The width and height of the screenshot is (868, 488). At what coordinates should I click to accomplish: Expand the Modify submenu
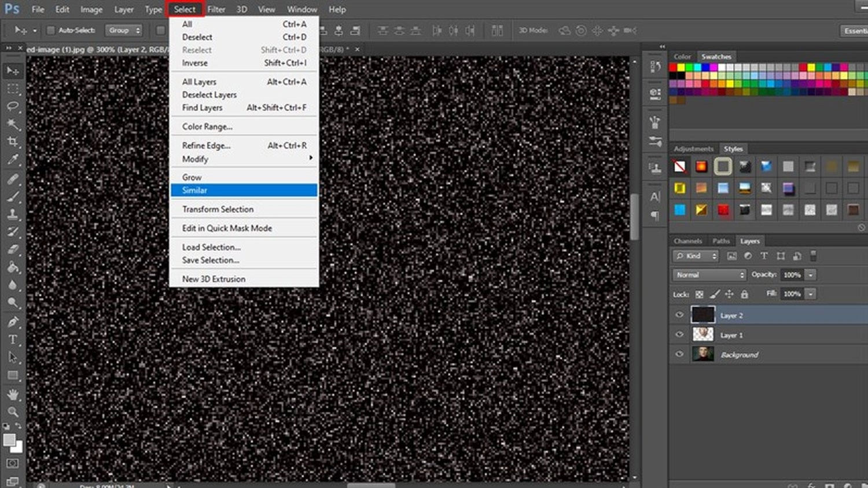tap(244, 159)
